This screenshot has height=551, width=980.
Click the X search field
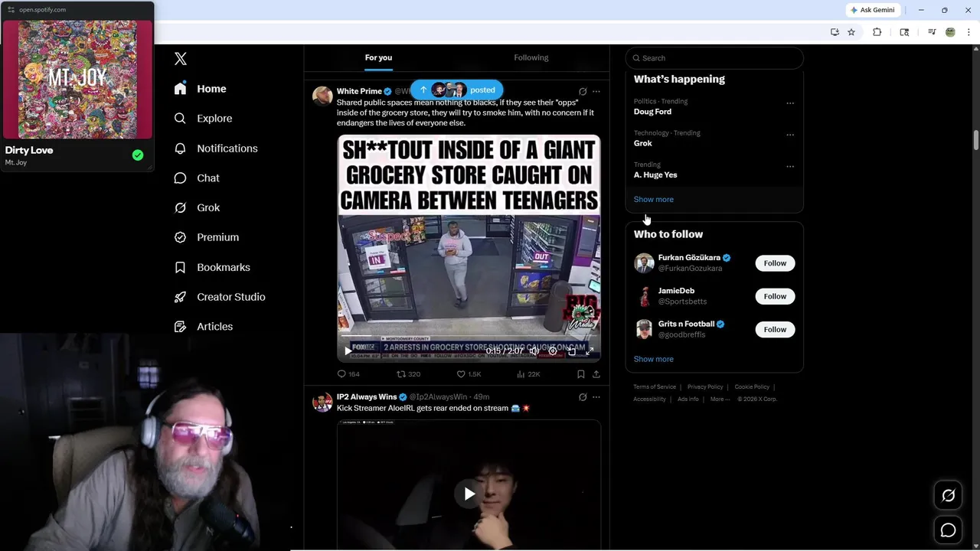point(714,58)
